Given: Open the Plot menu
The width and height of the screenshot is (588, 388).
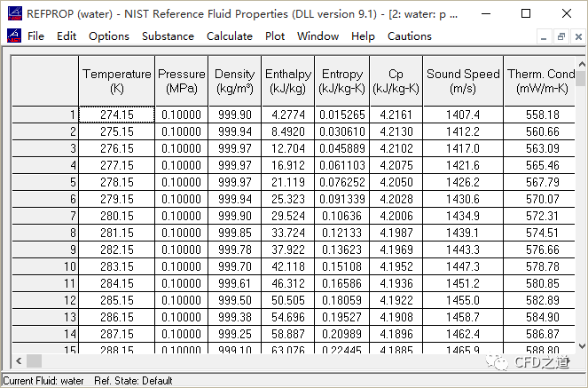Looking at the screenshot, I should tap(275, 36).
